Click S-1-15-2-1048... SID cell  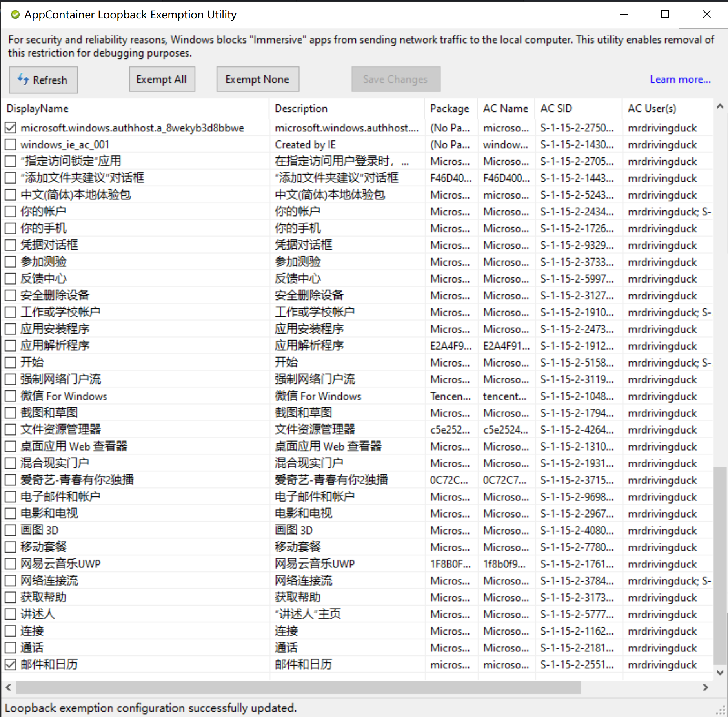(577, 396)
